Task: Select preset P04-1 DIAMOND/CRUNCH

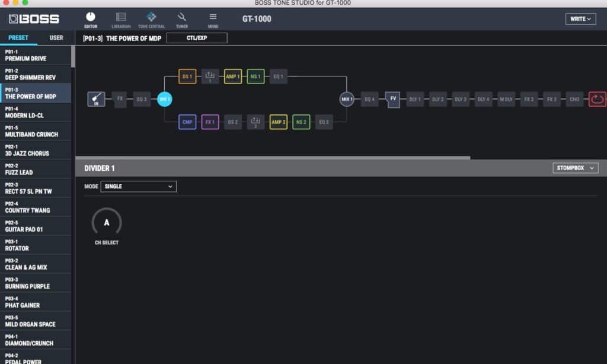Action: coord(36,340)
